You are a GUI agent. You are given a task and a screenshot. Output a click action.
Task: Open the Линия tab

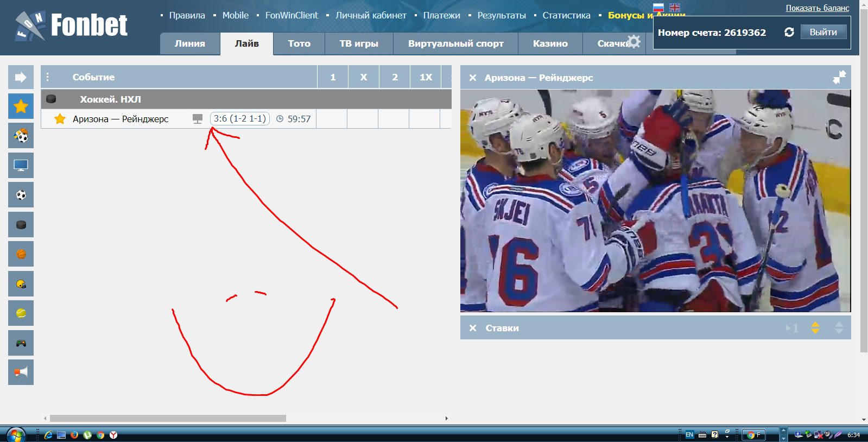click(x=190, y=43)
